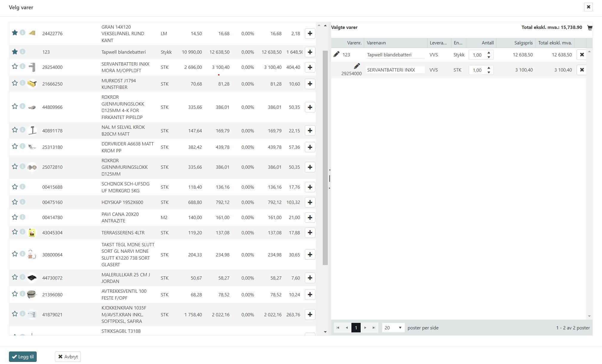Viewport: 602px width, 364px height.
Task: Toggle favorite star for MALERULLKAR 25 CM
Action: coord(15,277)
